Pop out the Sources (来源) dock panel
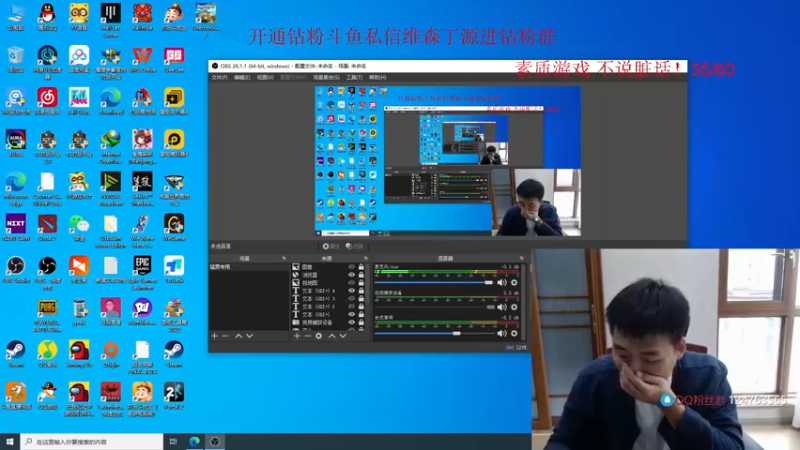 pos(366,259)
